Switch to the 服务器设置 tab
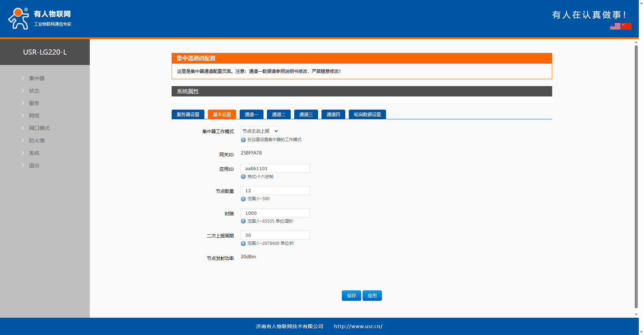This screenshot has width=644, height=335. pyautogui.click(x=188, y=114)
